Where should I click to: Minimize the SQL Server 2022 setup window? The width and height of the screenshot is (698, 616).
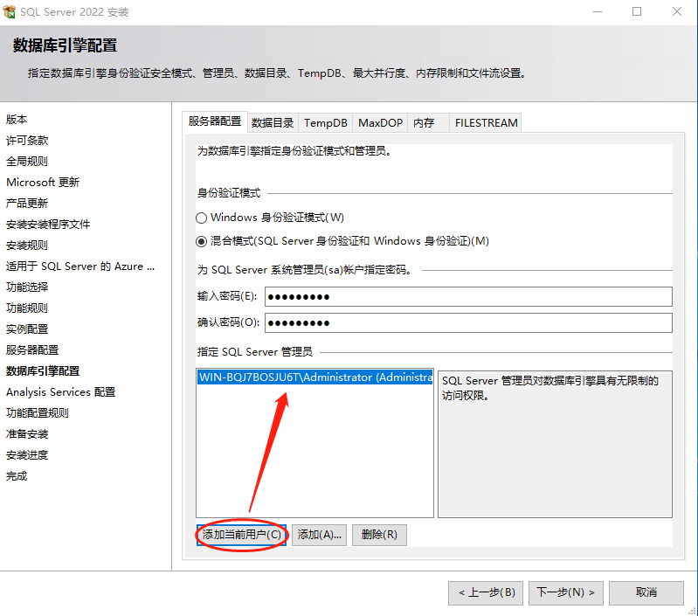click(598, 11)
